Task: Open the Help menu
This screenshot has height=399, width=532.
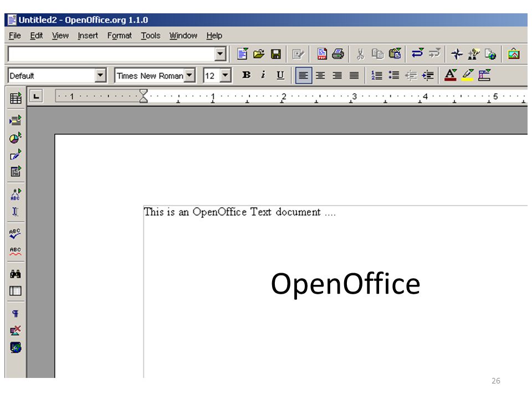Action: point(214,35)
